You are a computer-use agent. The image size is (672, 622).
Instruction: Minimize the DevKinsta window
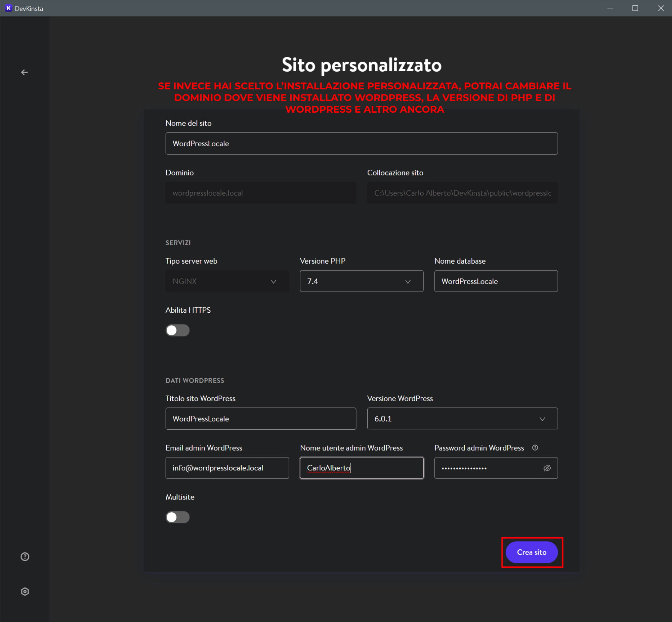point(610,8)
